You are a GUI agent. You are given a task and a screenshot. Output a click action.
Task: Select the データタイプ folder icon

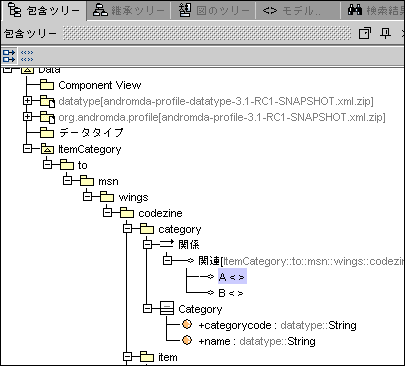click(x=47, y=133)
